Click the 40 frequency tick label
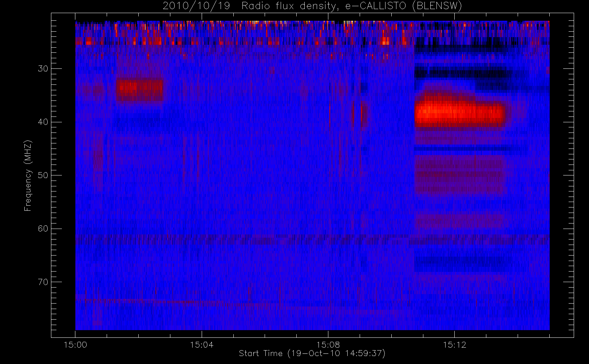 tap(43, 122)
